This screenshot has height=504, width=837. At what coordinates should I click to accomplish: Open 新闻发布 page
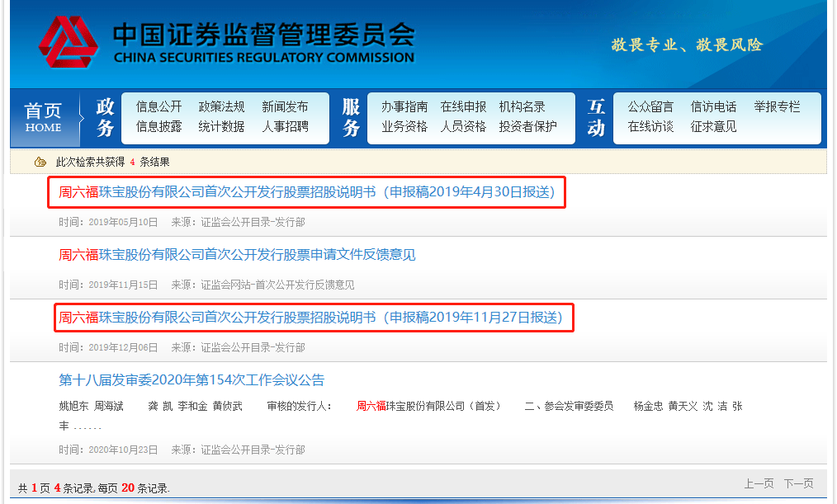pyautogui.click(x=285, y=106)
